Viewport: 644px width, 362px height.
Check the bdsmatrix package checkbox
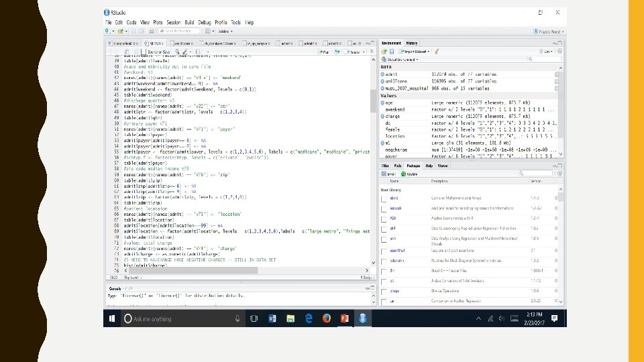(x=384, y=261)
